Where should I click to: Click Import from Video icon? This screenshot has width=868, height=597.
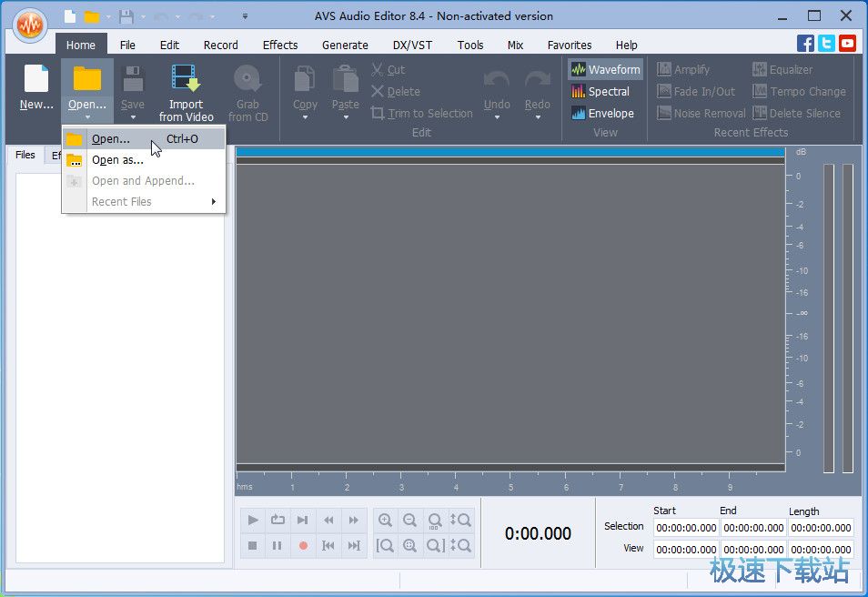click(x=186, y=80)
